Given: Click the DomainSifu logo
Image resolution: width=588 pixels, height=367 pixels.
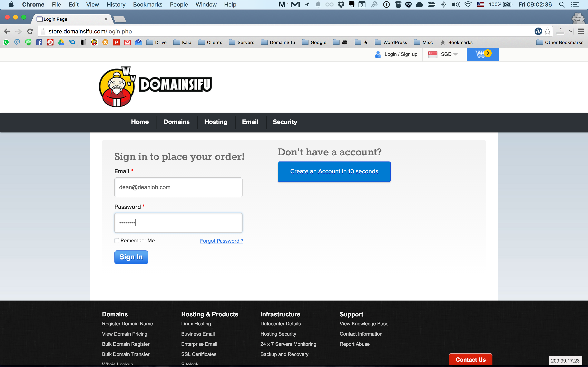Looking at the screenshot, I should (156, 87).
